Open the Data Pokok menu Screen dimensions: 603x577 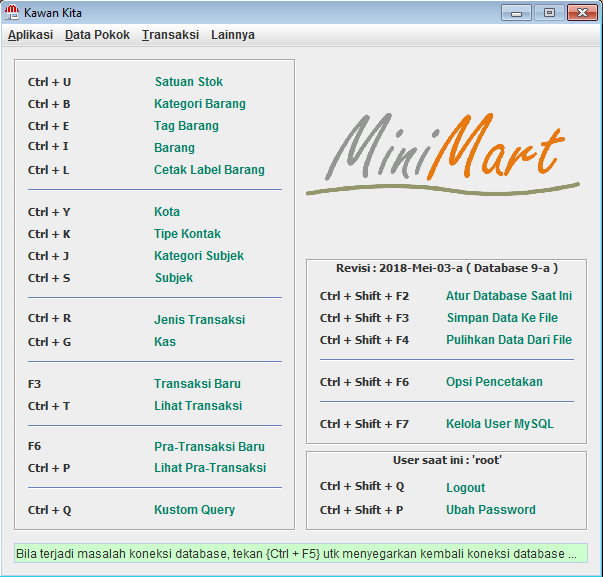click(97, 35)
